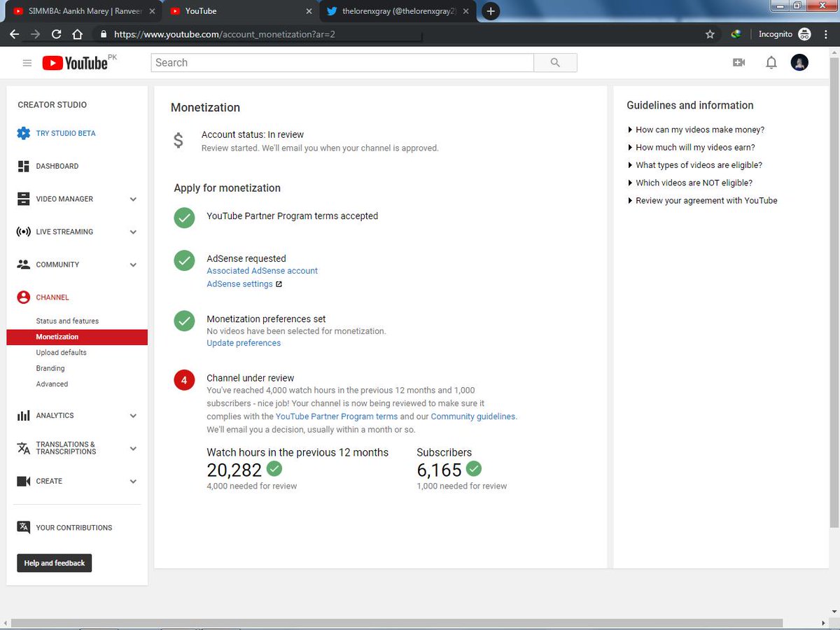Expand 'What types of videos are eligible?'

(x=694, y=165)
